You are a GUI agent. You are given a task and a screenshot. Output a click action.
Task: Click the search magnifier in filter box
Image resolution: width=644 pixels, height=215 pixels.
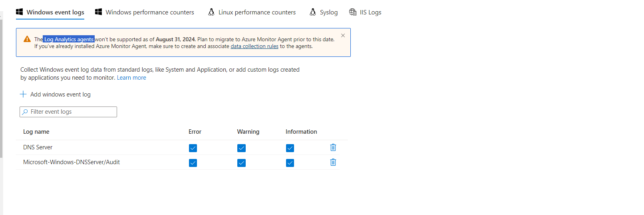coord(25,112)
